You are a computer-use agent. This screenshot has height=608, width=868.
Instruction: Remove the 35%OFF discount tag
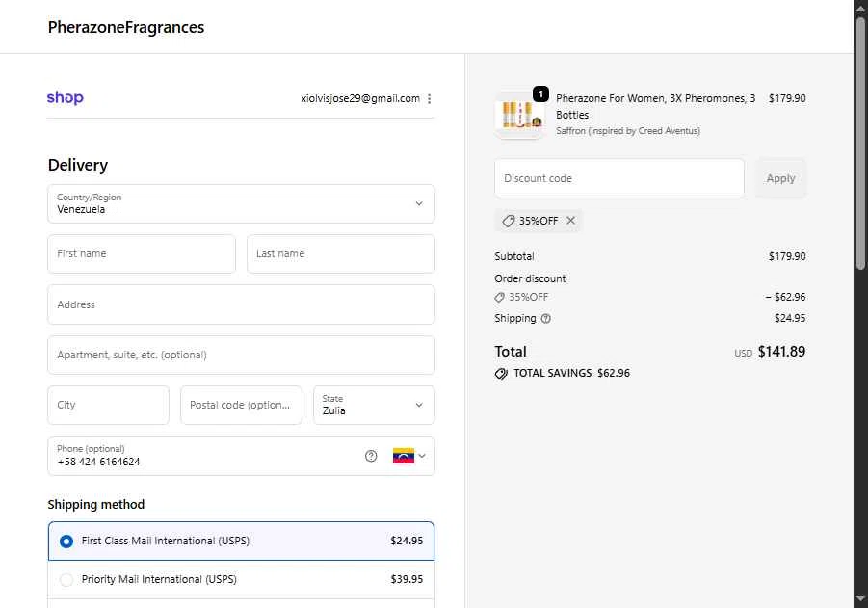pyautogui.click(x=570, y=221)
